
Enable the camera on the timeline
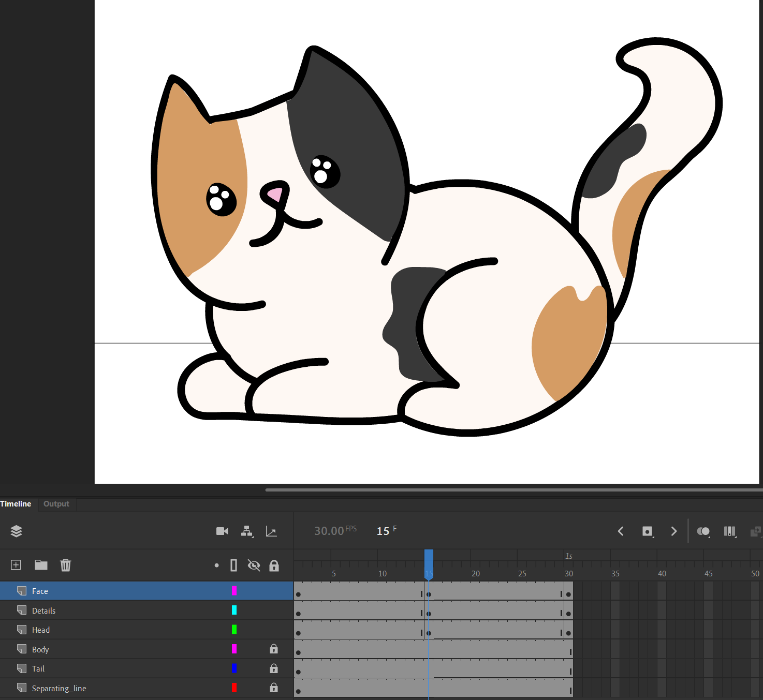222,531
